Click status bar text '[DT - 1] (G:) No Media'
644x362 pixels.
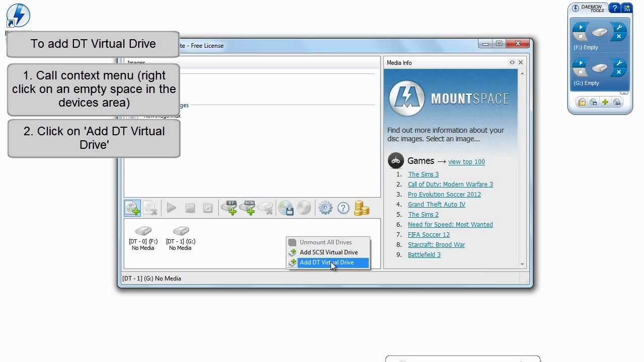click(151, 279)
